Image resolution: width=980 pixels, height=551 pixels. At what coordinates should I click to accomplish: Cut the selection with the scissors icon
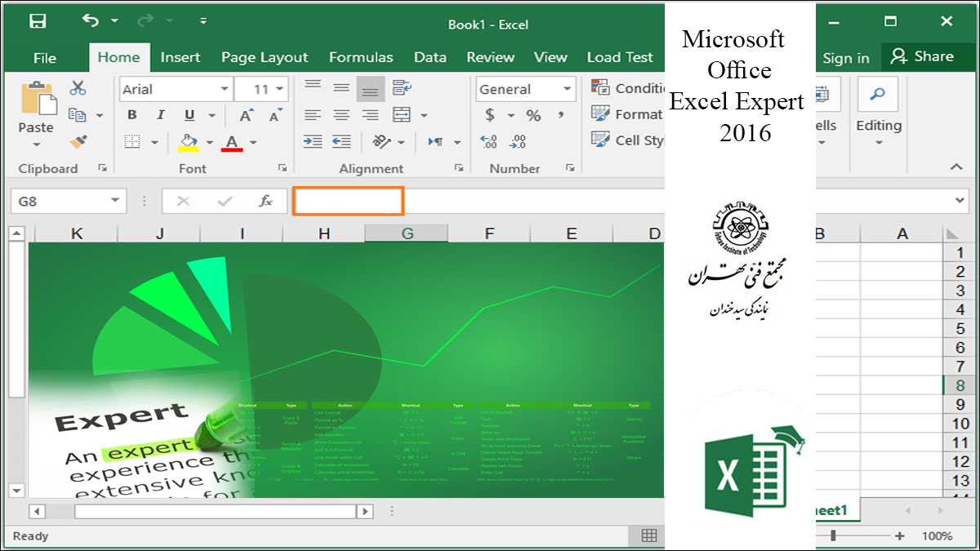point(78,88)
